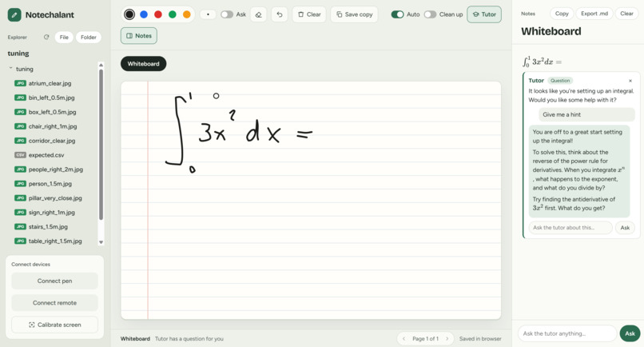The width and height of the screenshot is (644, 347).
Task: Submit the tutor card Ask button
Action: [x=625, y=228]
